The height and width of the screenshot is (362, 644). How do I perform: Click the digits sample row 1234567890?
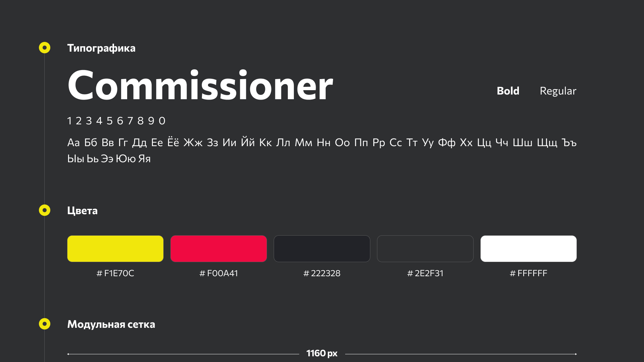tap(116, 121)
